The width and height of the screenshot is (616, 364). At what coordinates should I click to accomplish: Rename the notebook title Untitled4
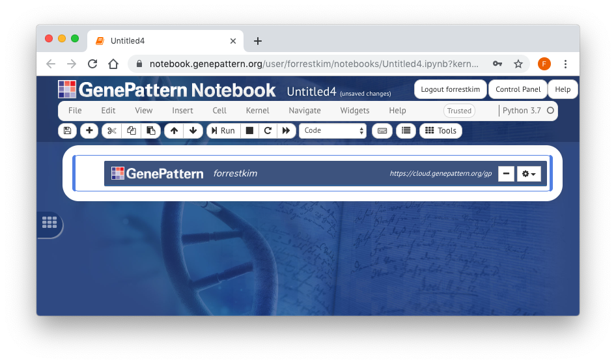(311, 92)
